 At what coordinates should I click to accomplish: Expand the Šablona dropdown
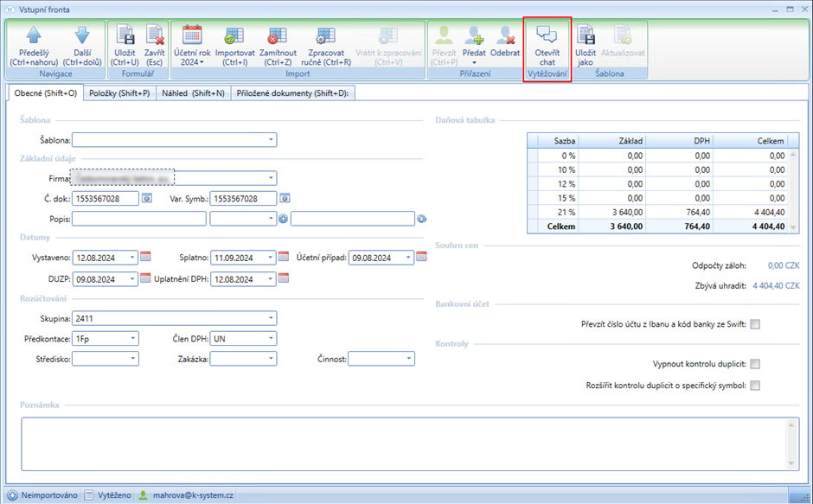(x=271, y=139)
